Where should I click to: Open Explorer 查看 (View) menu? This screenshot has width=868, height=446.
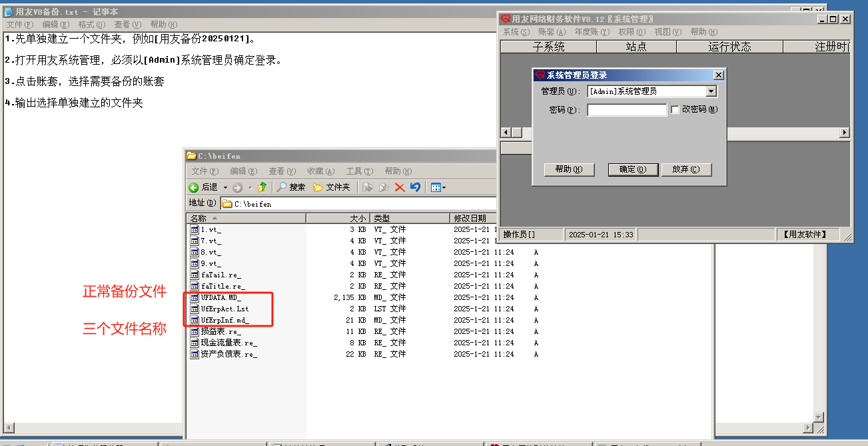(282, 171)
